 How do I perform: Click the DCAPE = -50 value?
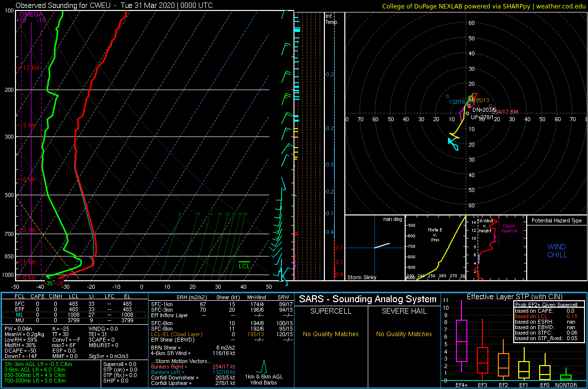(x=20, y=350)
